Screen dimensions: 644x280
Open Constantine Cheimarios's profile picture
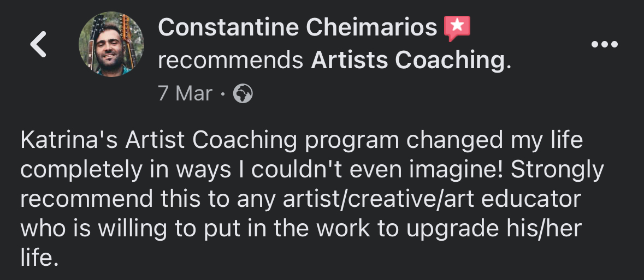[111, 44]
